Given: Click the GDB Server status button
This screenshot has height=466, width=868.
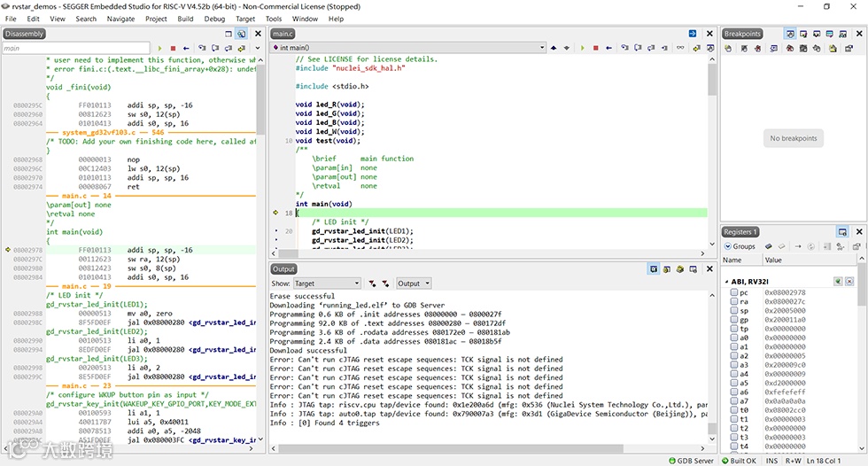Looking at the screenshot, I should (691, 461).
